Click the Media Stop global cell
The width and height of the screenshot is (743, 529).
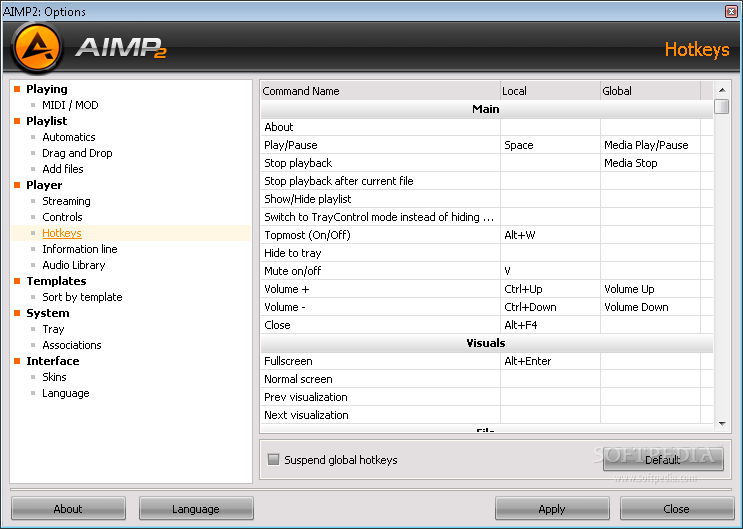pos(650,163)
